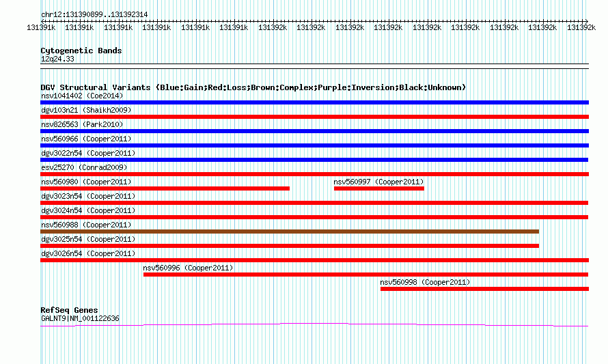Select the red bar under nsv560996

click(365, 275)
